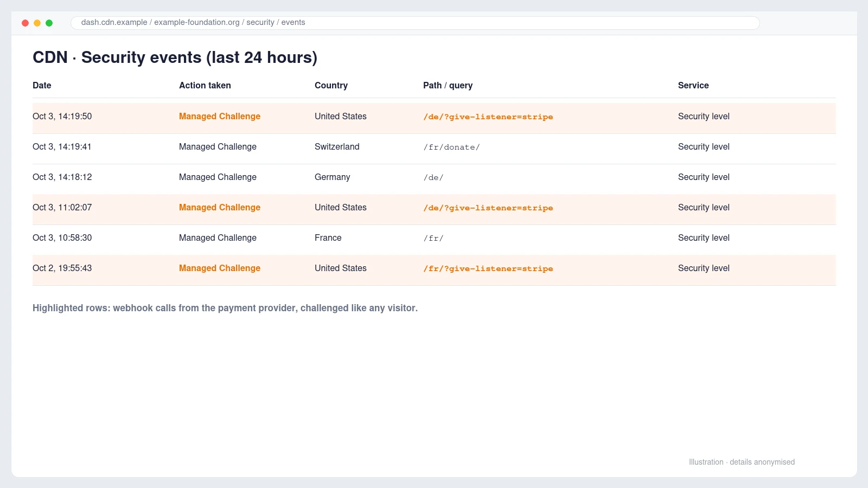The image size is (868, 488).
Task: Click the Action taken column header
Action: coord(205,85)
